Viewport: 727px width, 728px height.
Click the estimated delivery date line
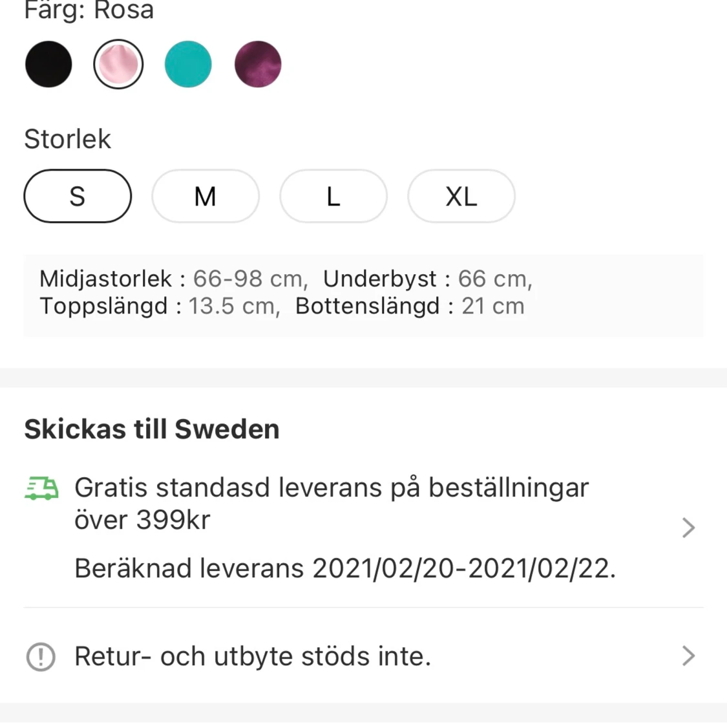tap(345, 568)
